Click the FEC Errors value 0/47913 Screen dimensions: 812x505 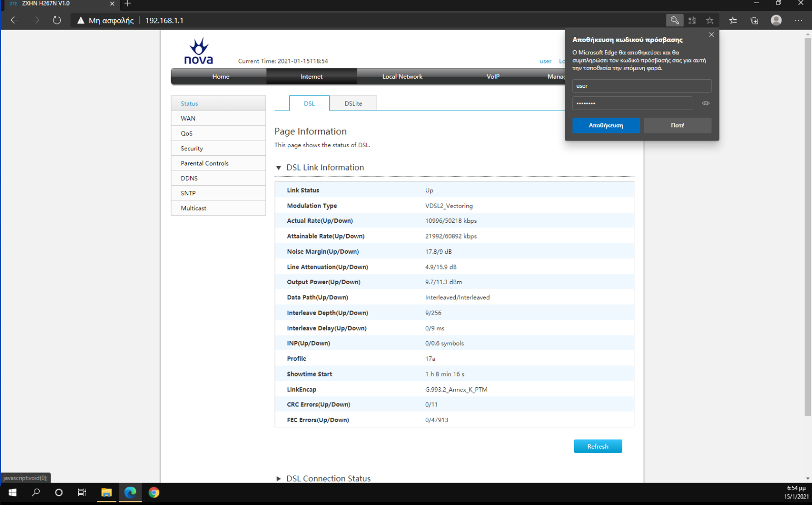[x=436, y=420]
